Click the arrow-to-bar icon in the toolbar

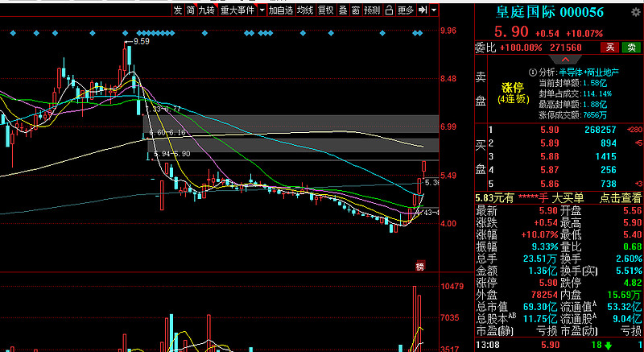423,10
